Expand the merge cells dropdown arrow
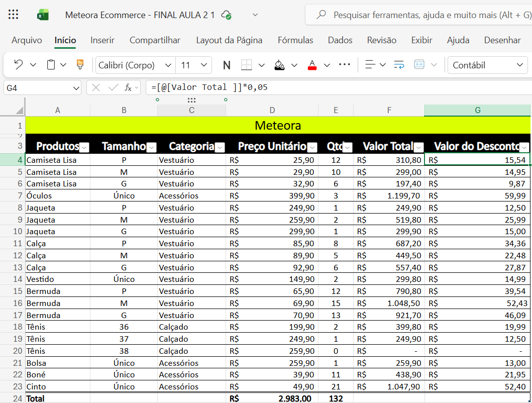532x403 pixels. point(434,64)
